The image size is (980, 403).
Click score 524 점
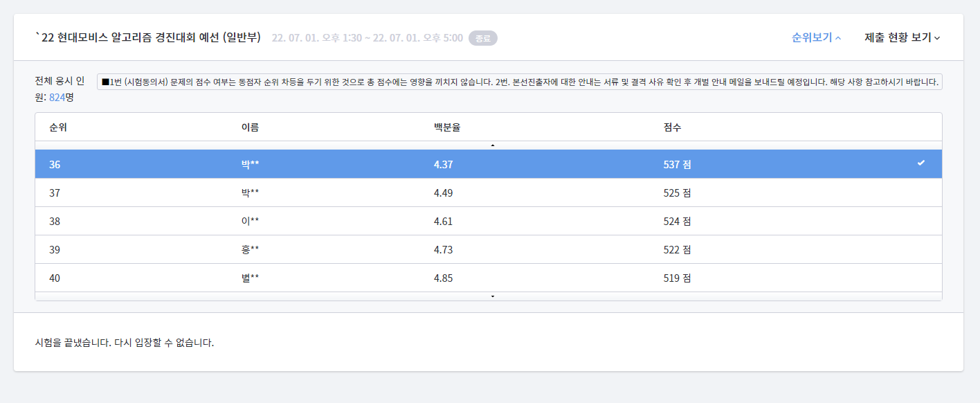coord(677,222)
